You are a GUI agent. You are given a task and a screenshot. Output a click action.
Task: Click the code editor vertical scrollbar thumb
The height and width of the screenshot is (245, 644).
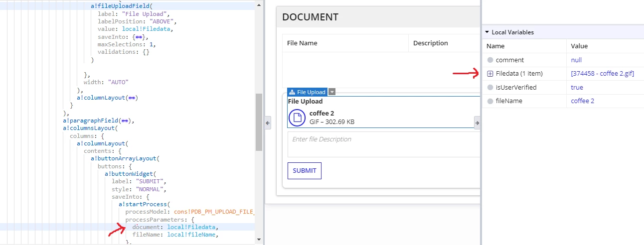(x=259, y=122)
